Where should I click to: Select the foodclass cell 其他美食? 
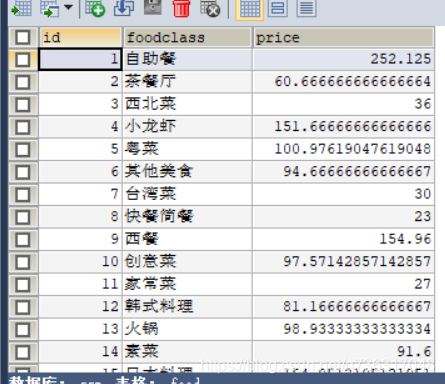pos(187,172)
